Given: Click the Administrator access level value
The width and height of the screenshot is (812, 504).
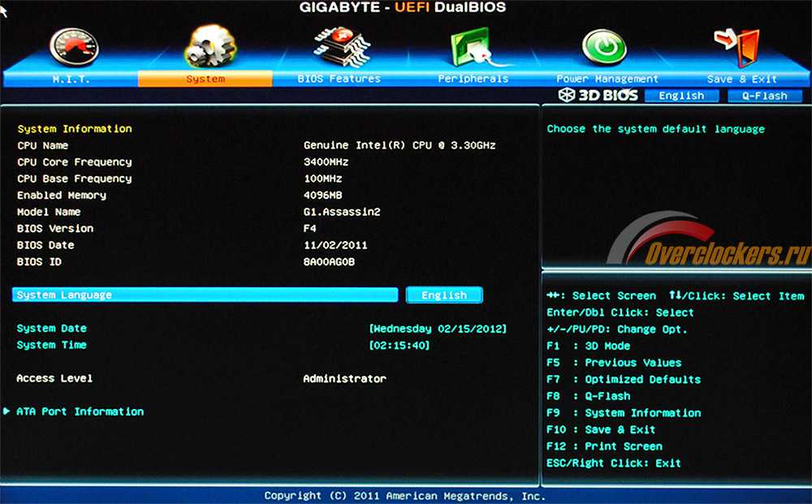Looking at the screenshot, I should click(x=344, y=379).
